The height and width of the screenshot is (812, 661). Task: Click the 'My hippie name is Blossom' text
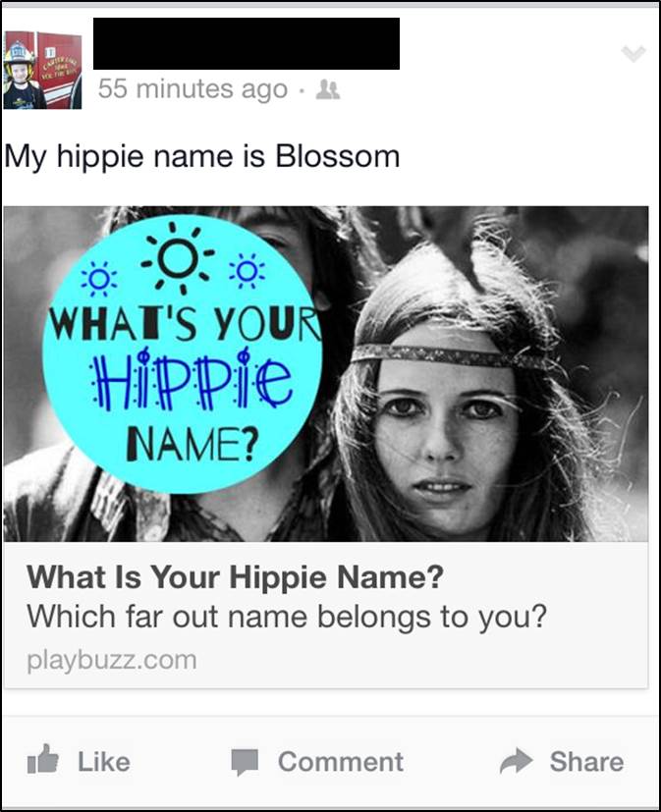(x=202, y=156)
